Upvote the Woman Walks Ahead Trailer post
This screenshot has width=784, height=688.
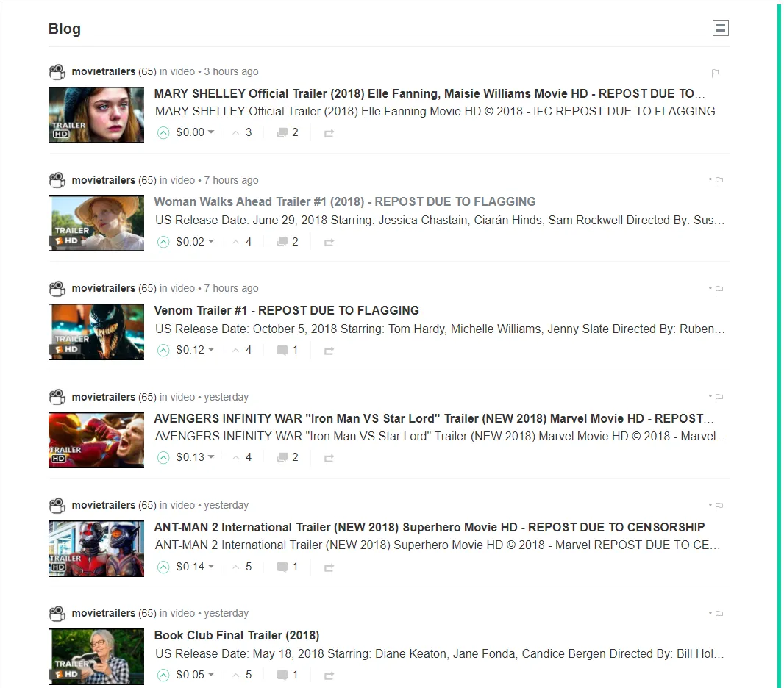click(163, 242)
